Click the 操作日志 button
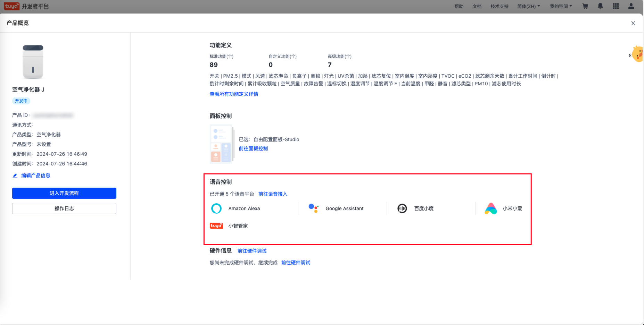The image size is (644, 325). point(64,208)
